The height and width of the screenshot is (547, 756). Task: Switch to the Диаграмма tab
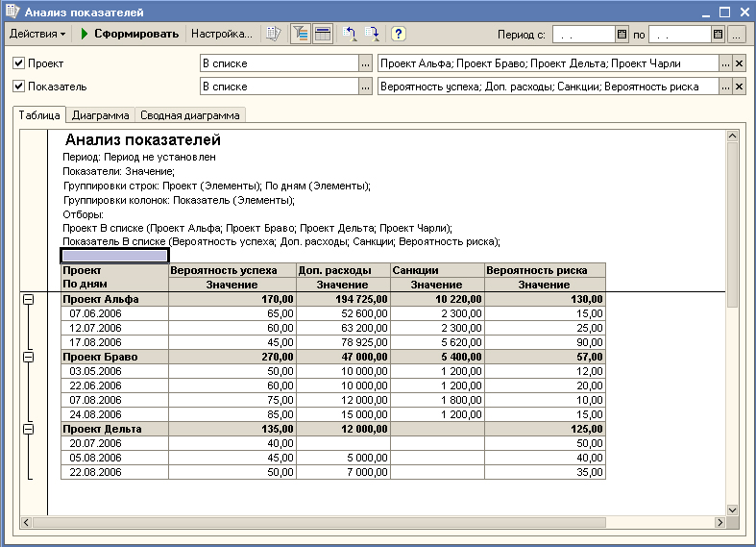coord(100,115)
